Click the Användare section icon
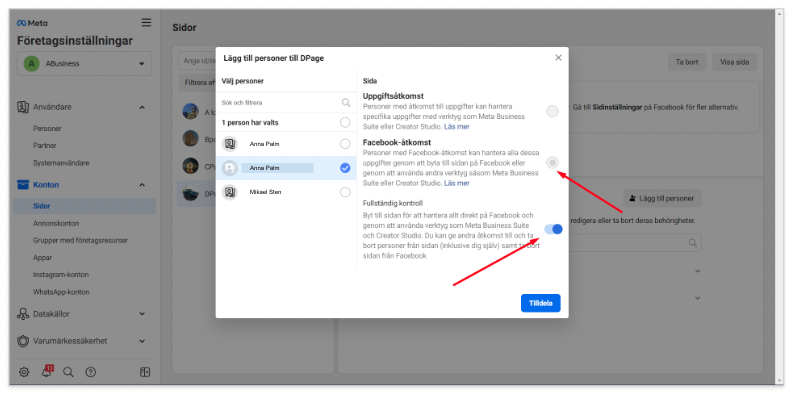Viewport: 796px width, 400px height. pyautogui.click(x=23, y=107)
